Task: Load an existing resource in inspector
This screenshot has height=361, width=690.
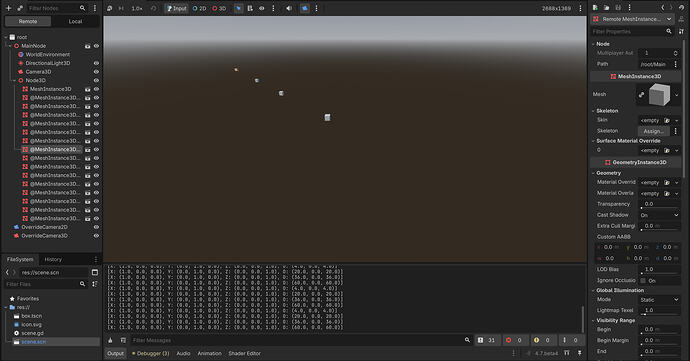Action: coord(606,7)
